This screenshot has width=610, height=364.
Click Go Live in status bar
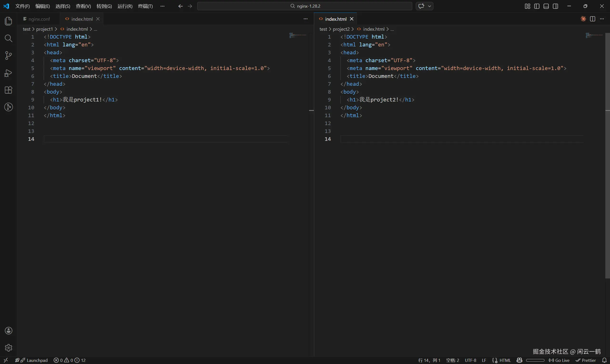point(559,360)
